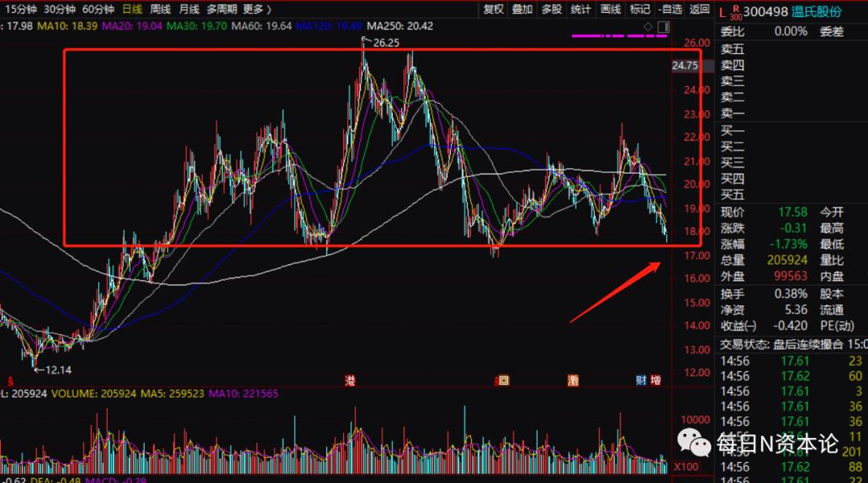Select the 日线 daily chart tab

[x=133, y=10]
